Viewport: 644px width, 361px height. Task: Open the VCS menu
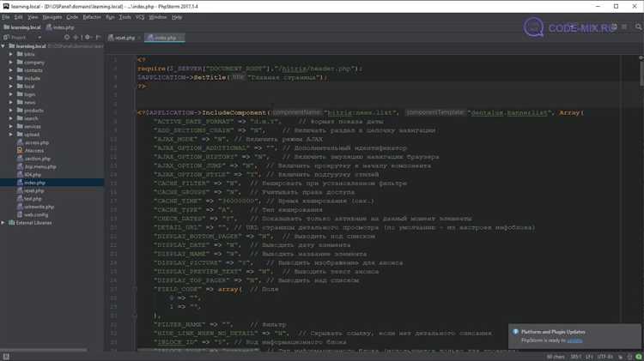click(140, 17)
